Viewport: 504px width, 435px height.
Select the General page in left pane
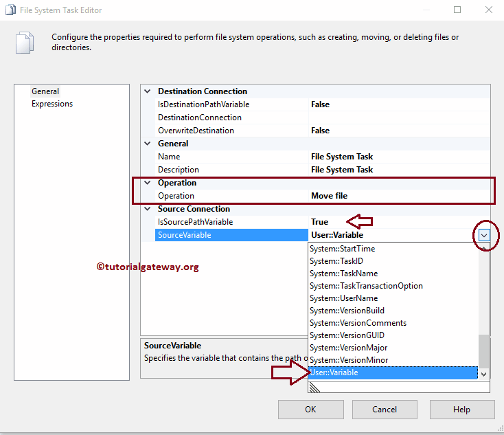(45, 91)
